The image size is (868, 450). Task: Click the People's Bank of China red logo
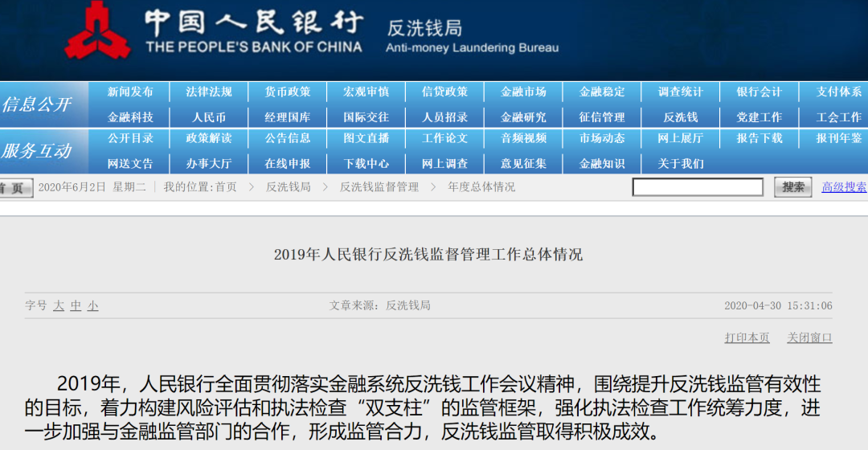click(x=97, y=31)
